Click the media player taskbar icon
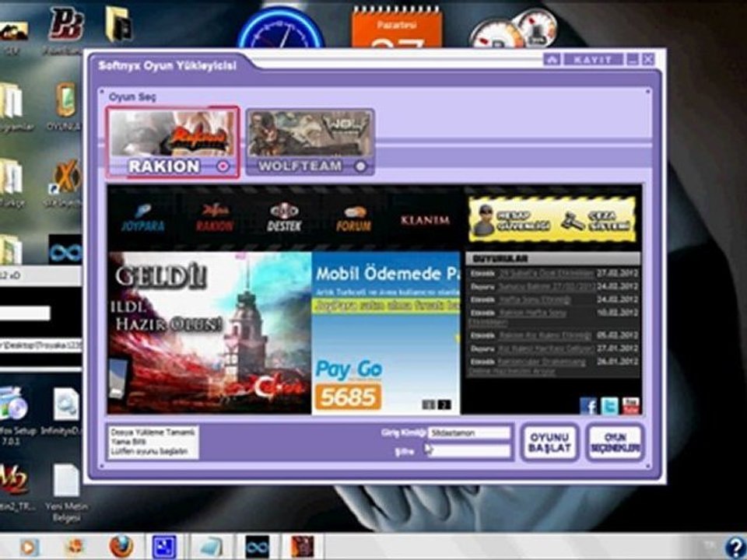 pyautogui.click(x=29, y=547)
